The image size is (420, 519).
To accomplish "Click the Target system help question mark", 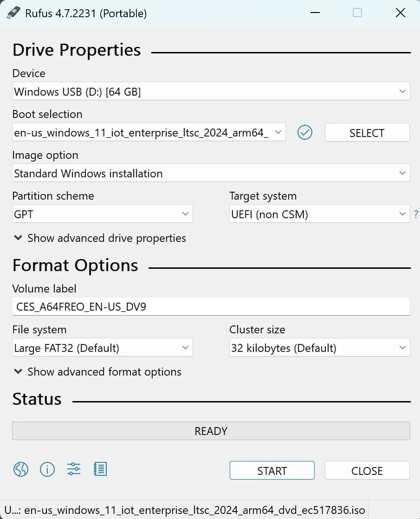I will [416, 214].
